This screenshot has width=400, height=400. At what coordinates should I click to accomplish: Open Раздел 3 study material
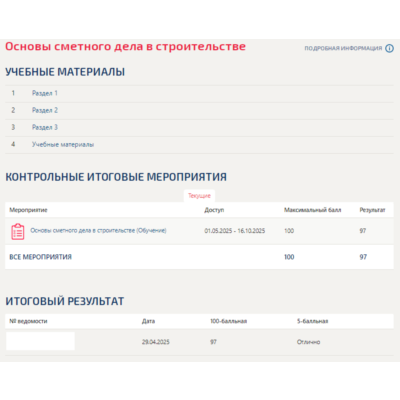point(45,127)
